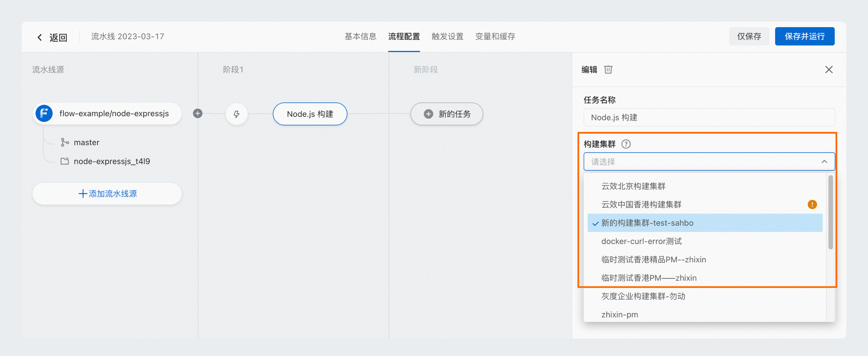Click the delete trash icon beside 编辑

coord(608,69)
